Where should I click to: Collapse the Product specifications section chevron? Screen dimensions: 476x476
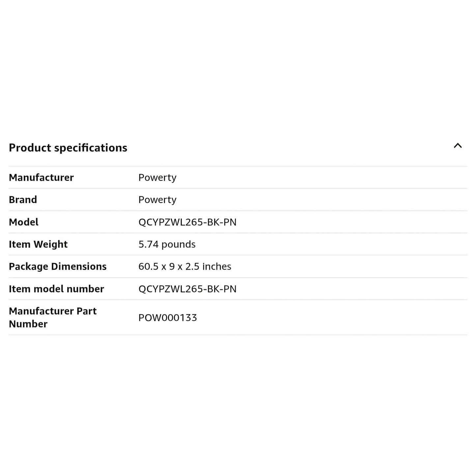458,146
